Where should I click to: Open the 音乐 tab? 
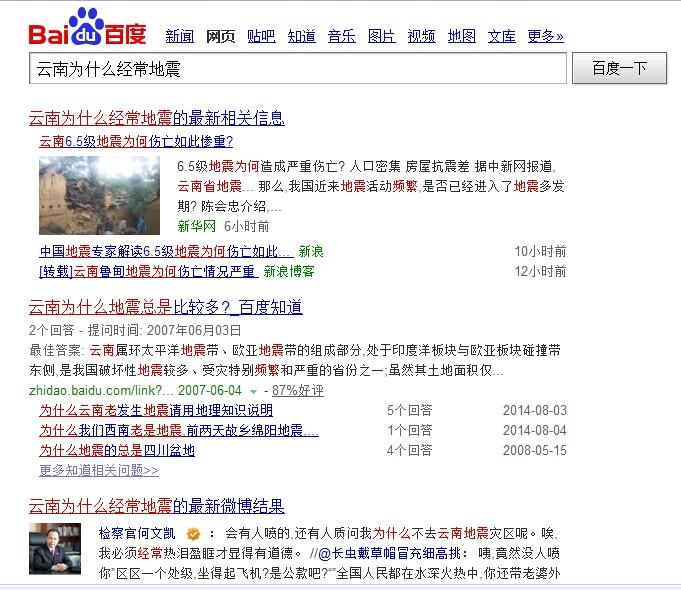click(x=341, y=36)
